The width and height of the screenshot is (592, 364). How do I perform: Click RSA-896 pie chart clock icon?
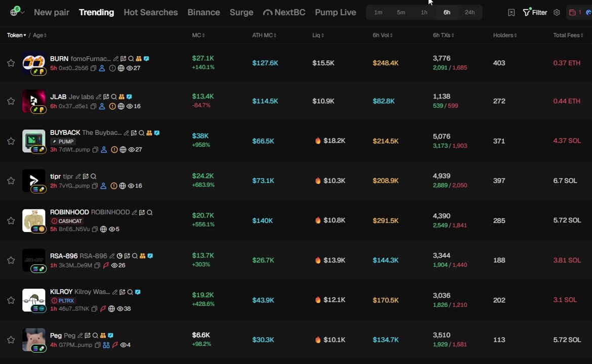click(x=119, y=256)
